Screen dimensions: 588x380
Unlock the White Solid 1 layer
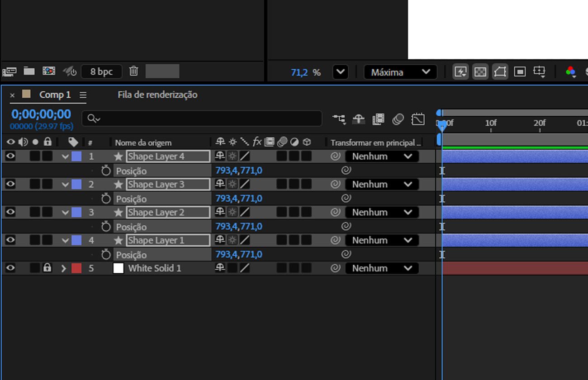47,268
